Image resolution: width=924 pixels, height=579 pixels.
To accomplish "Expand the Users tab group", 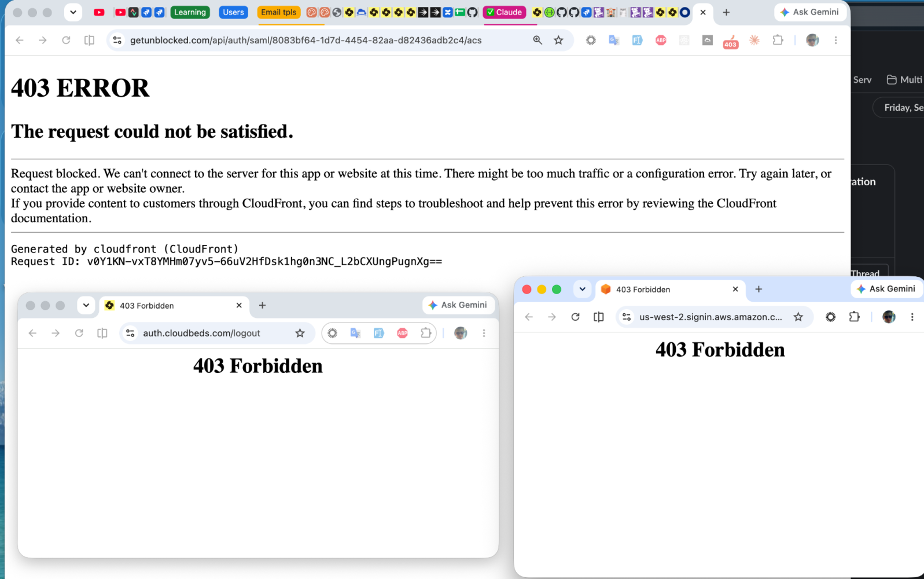I will point(233,12).
